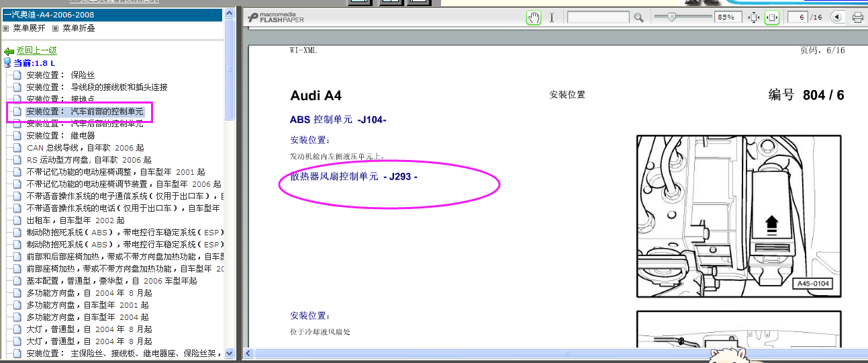Open 不带记忆功能的电动座椅调整 2001 entry

coord(116,171)
